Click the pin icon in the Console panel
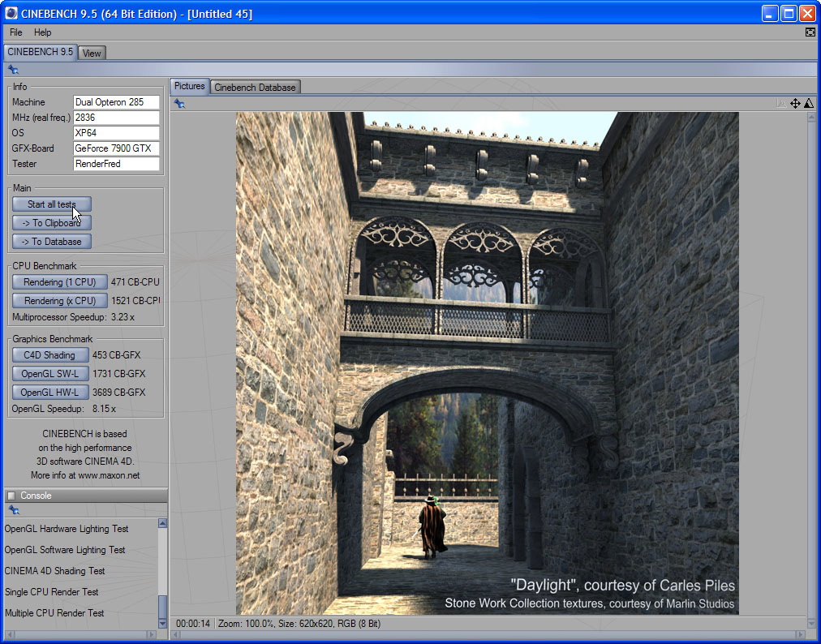The height and width of the screenshot is (644, 821). tap(13, 510)
